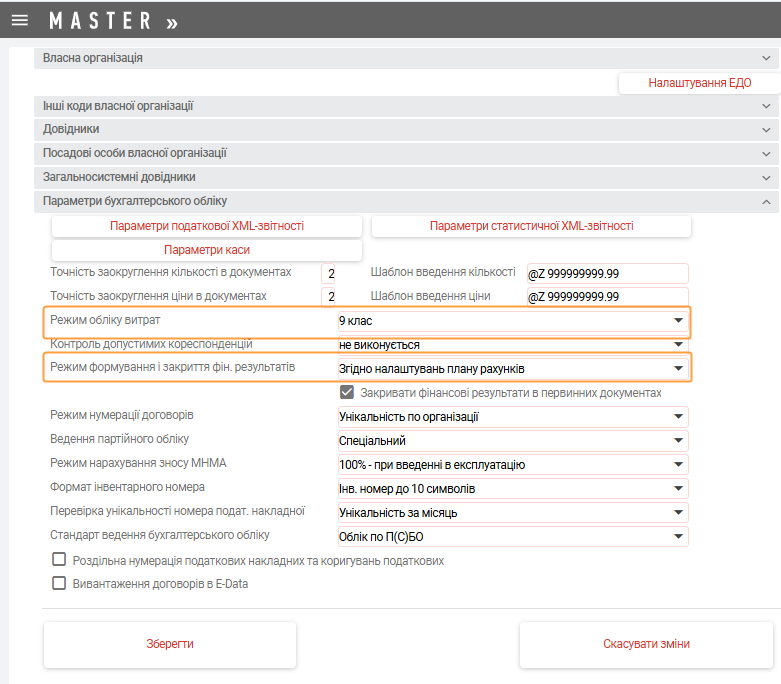
Task: Open Режим нумерації договорів dropdown
Action: point(513,417)
